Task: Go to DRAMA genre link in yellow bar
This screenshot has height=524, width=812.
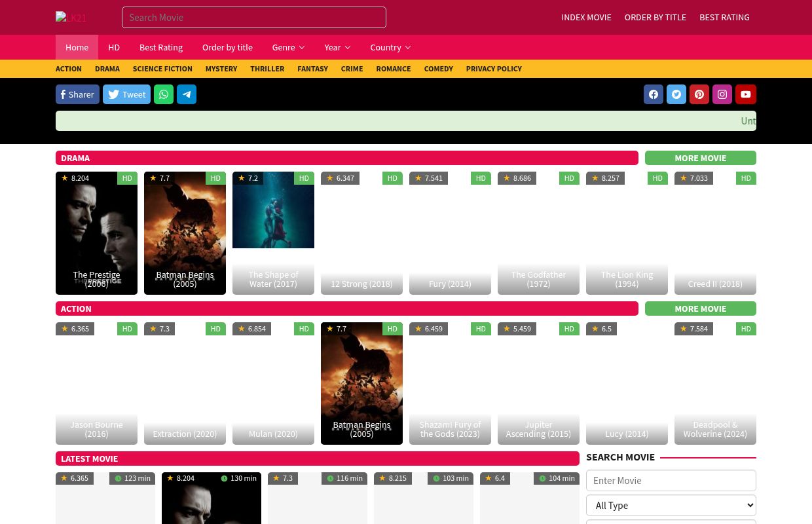Action: pos(107,69)
